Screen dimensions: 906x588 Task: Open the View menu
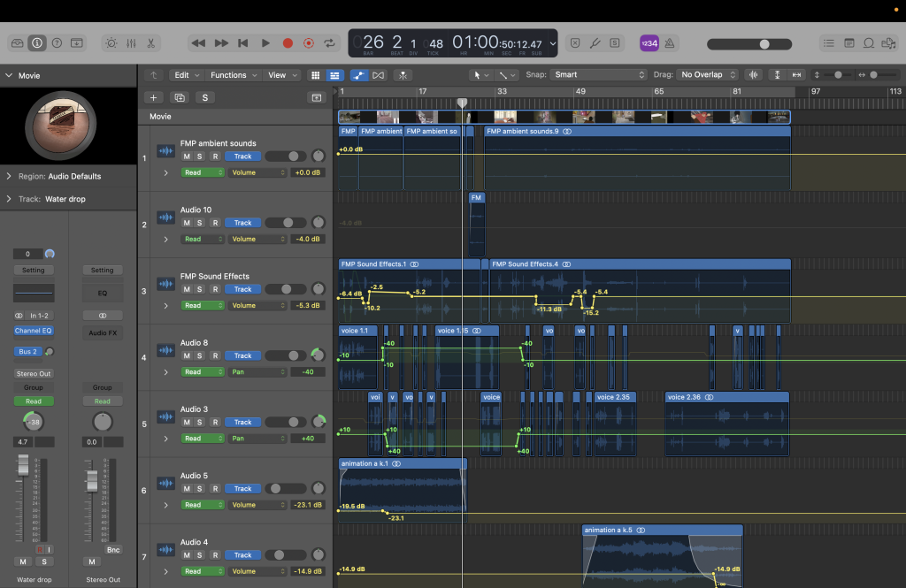click(x=282, y=75)
